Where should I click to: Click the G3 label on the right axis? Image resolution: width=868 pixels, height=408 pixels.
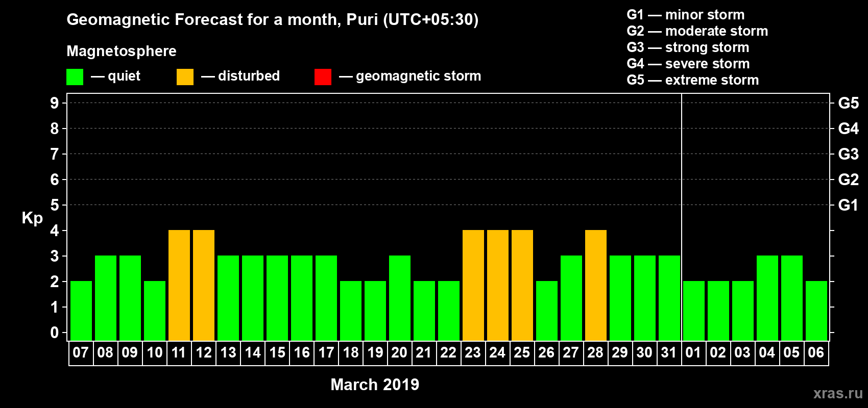pos(849,154)
